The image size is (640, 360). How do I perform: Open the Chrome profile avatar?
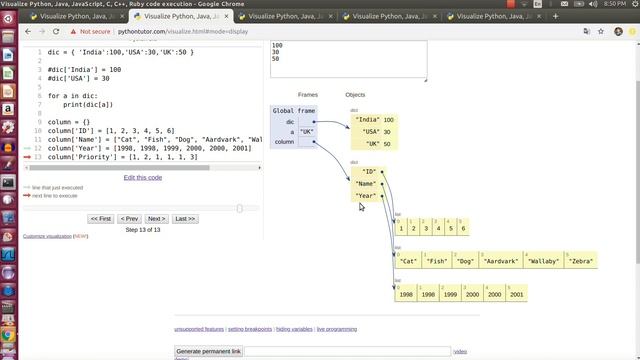pyautogui.click(x=618, y=31)
